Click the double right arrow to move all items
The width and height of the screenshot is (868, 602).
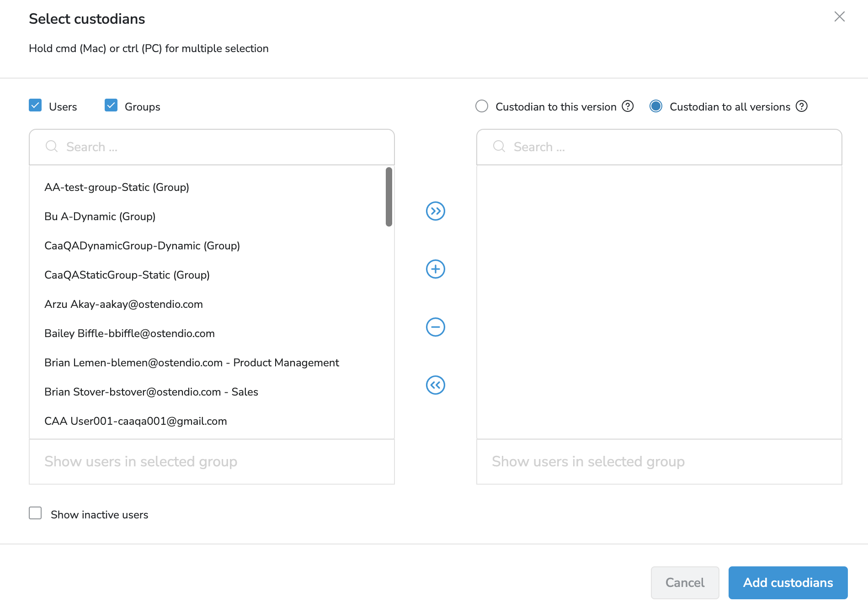click(436, 211)
